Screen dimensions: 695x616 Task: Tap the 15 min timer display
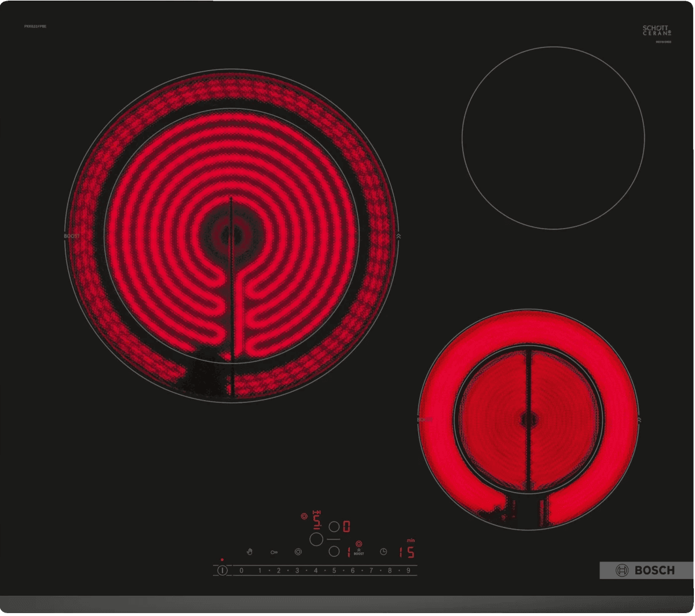tap(407, 552)
